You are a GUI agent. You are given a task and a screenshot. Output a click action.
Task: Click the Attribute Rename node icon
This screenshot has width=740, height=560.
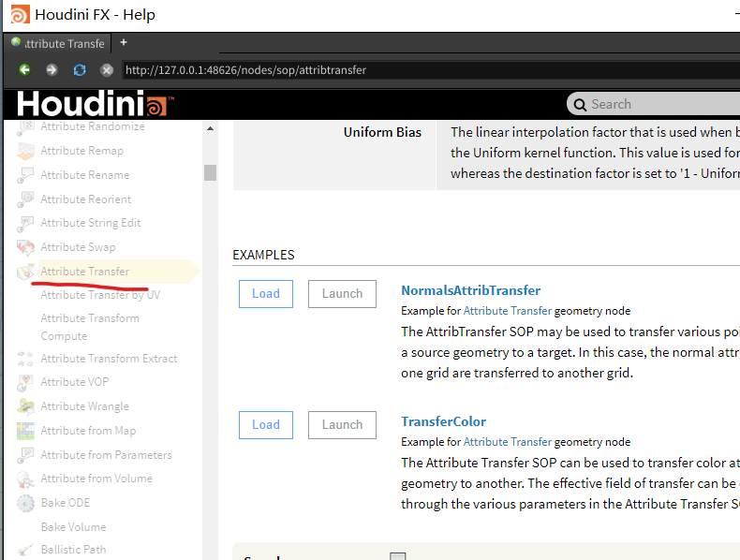click(x=25, y=175)
